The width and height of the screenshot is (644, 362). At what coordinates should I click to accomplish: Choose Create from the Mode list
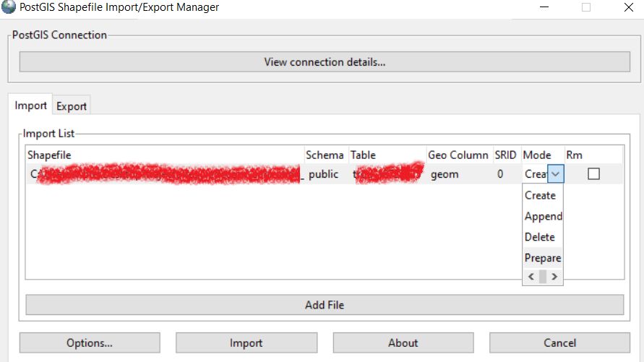(x=542, y=195)
